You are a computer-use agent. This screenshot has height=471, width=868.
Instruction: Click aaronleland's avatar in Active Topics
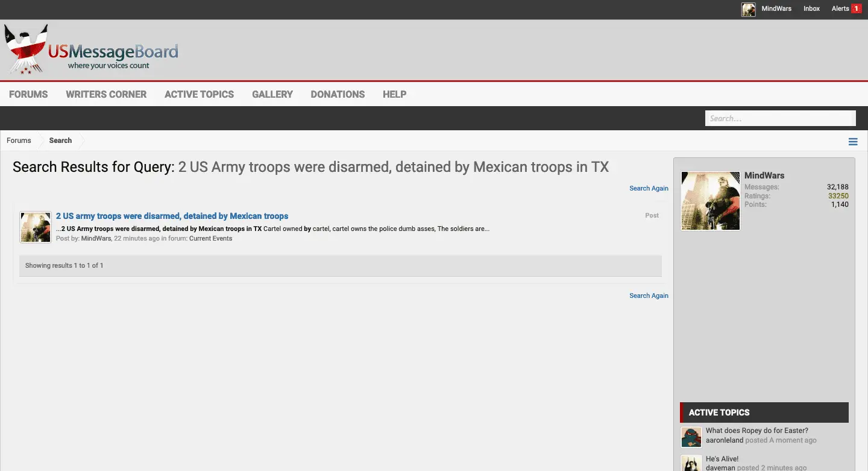point(691,437)
